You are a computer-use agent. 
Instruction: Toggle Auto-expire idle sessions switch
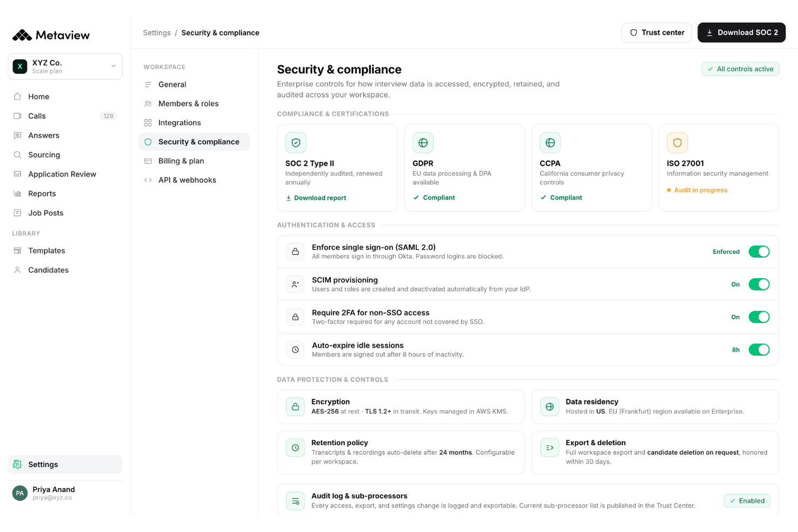[x=759, y=350]
